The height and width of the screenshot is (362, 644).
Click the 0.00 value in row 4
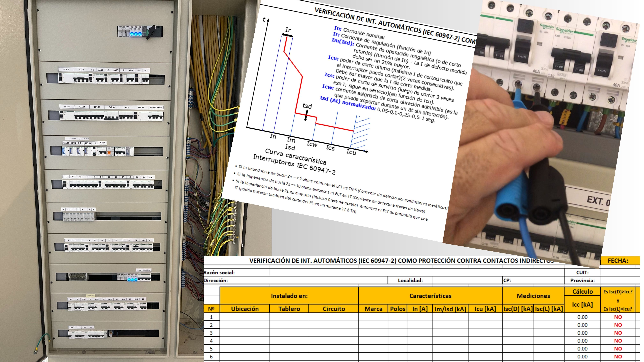pos(582,341)
